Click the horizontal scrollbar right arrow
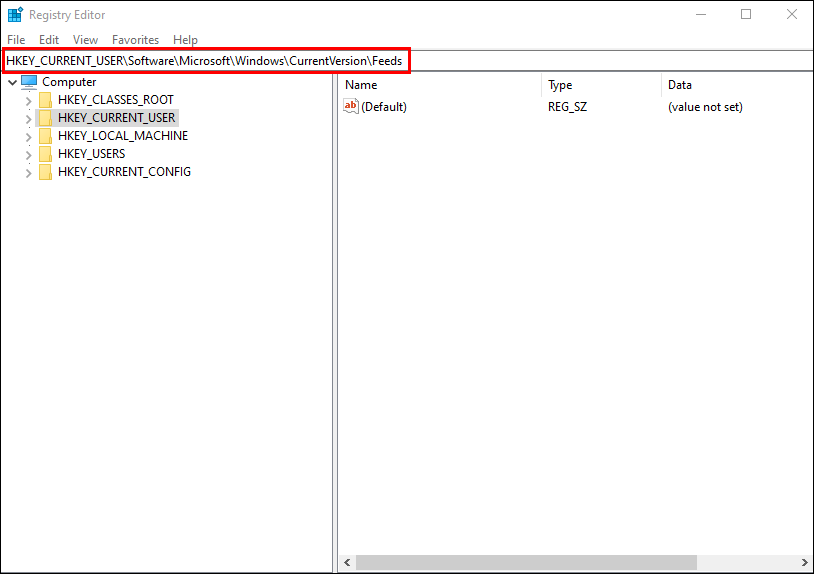 coord(805,563)
